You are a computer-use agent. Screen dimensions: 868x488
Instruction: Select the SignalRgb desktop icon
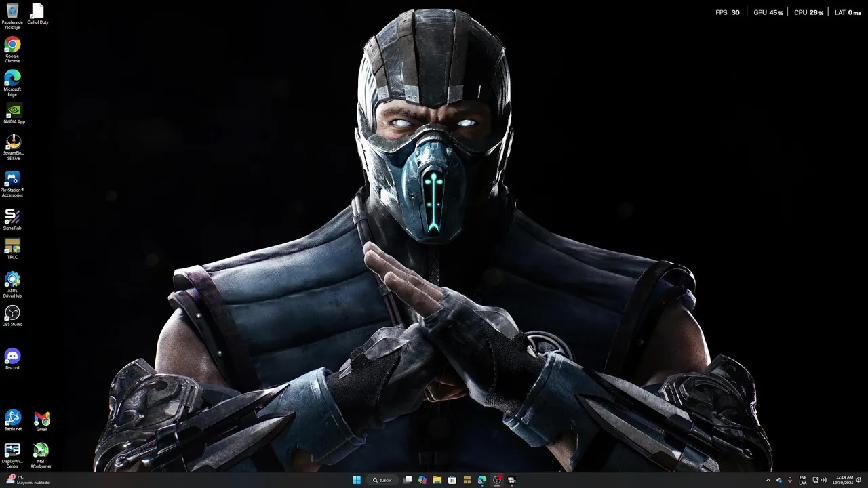[x=12, y=220]
